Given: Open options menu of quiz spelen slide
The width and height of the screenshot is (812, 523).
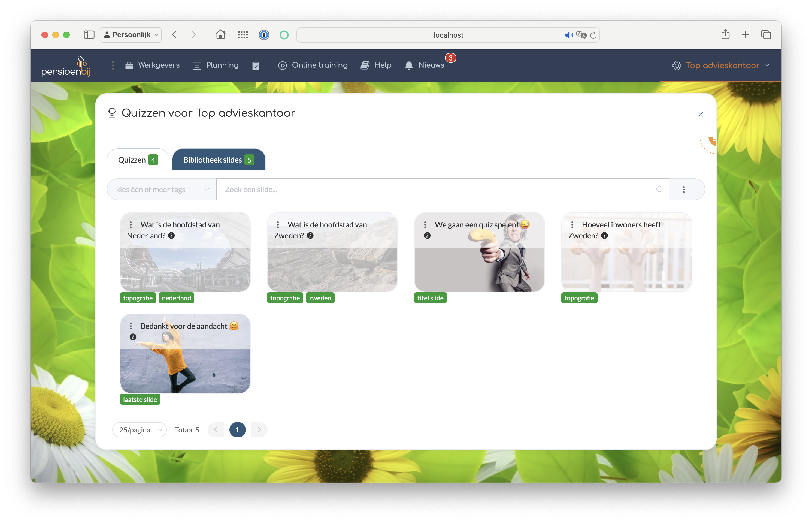Looking at the screenshot, I should pos(425,224).
